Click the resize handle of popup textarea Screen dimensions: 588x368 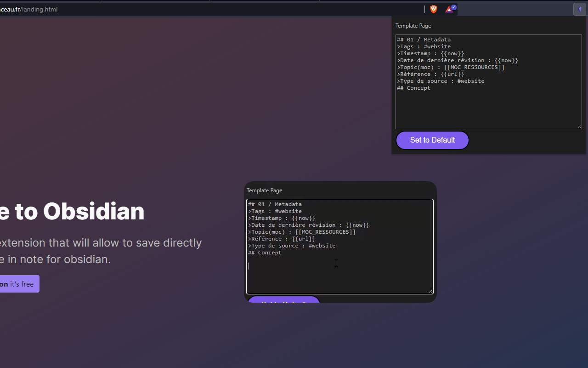(x=579, y=126)
